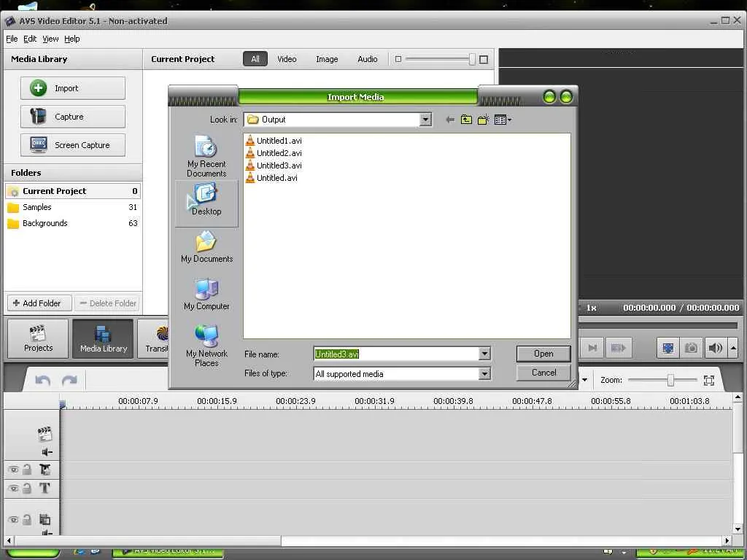Click the Add Folder button

(39, 303)
